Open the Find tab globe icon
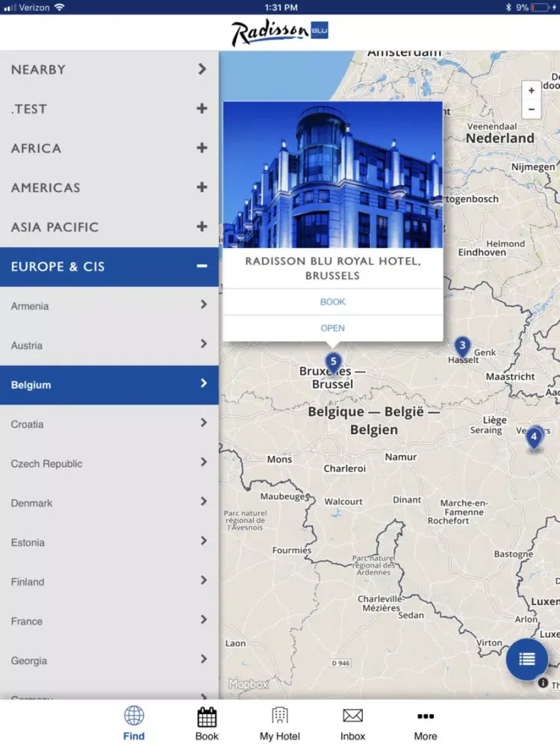Viewport: 560px width, 747px height. [x=134, y=723]
